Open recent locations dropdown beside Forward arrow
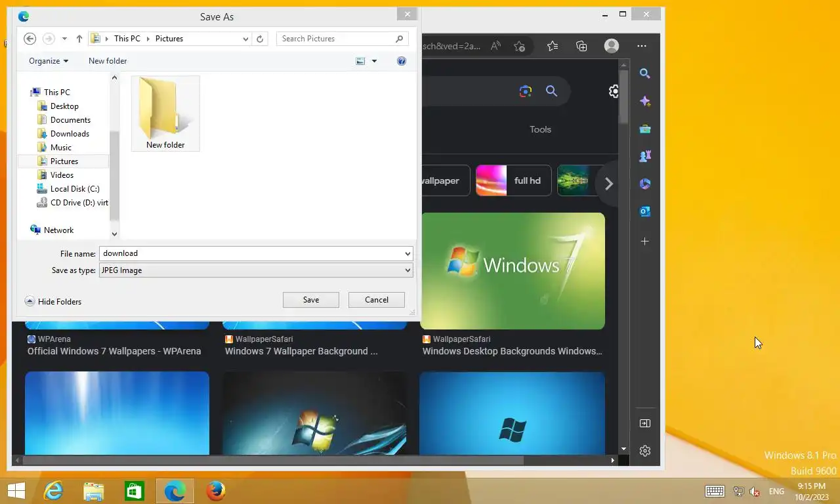The width and height of the screenshot is (840, 504). click(x=64, y=39)
